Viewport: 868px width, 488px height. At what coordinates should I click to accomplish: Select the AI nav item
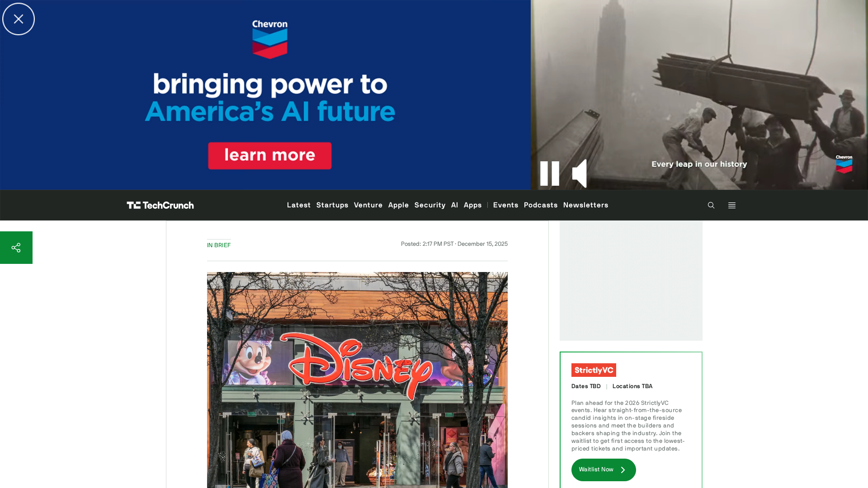(x=454, y=205)
